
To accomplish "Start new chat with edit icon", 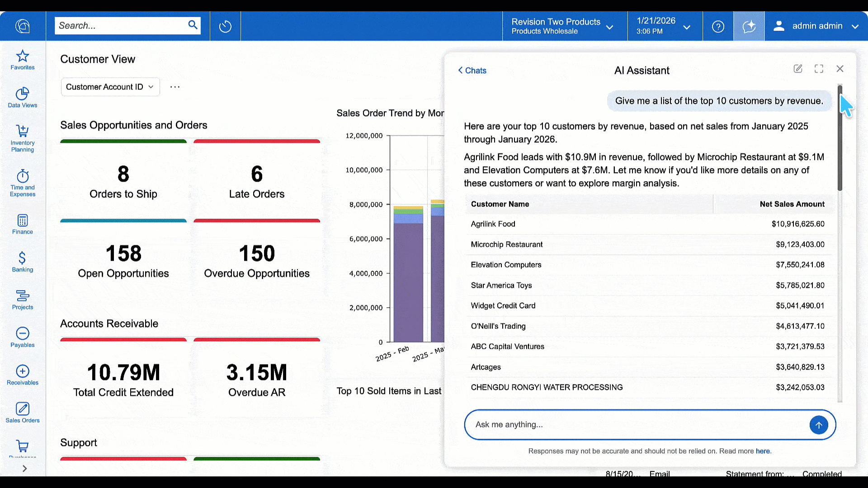I will tap(798, 69).
